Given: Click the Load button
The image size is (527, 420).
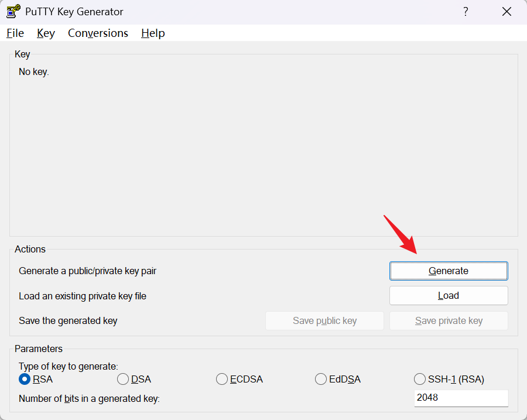Looking at the screenshot, I should click(449, 296).
